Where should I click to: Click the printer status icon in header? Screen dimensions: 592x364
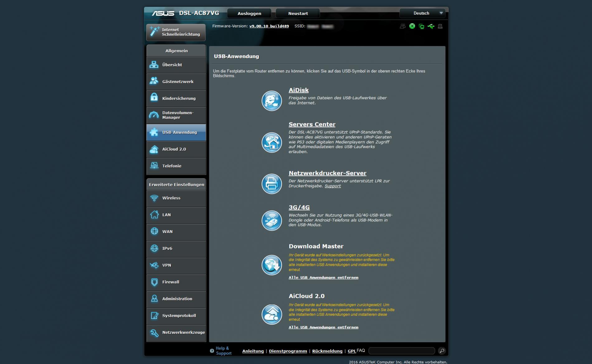coord(440,26)
